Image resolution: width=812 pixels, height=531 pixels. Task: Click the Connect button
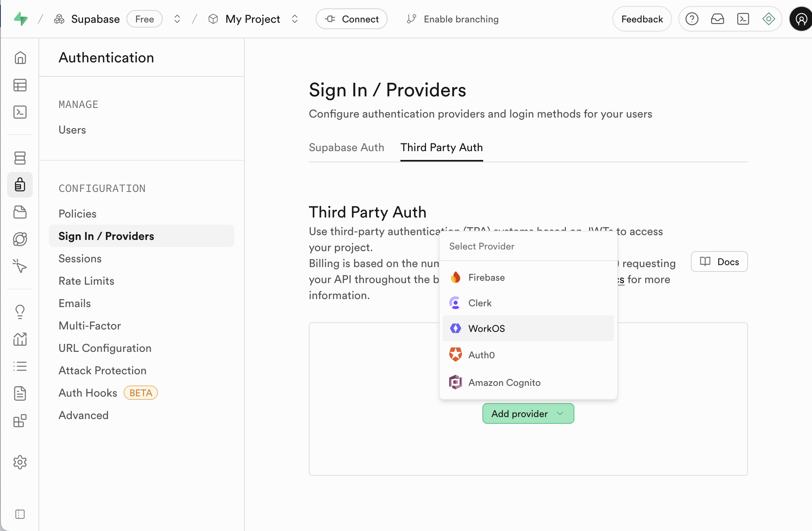pyautogui.click(x=351, y=19)
